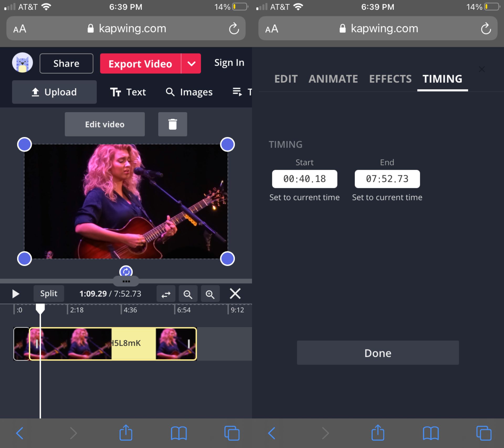Click the timeline zoom out magnifier
Image resolution: width=504 pixels, height=448 pixels.
point(188,294)
